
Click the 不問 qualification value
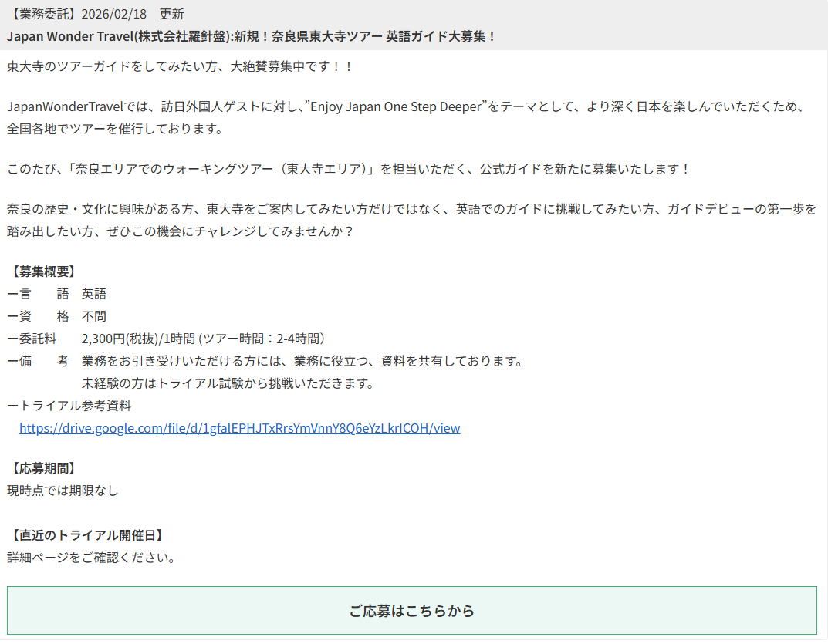pos(94,316)
